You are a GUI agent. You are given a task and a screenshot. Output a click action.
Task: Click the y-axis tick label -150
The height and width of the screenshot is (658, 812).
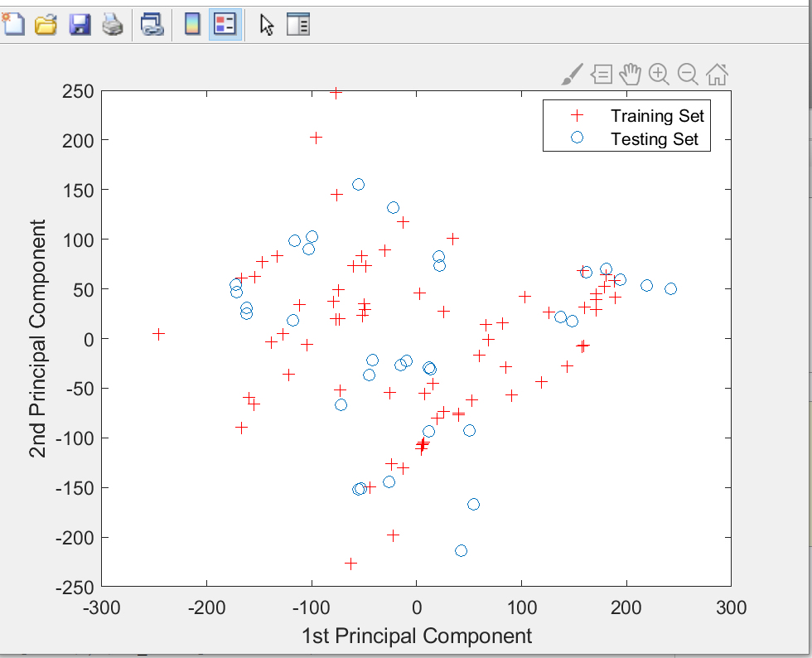[x=75, y=488]
